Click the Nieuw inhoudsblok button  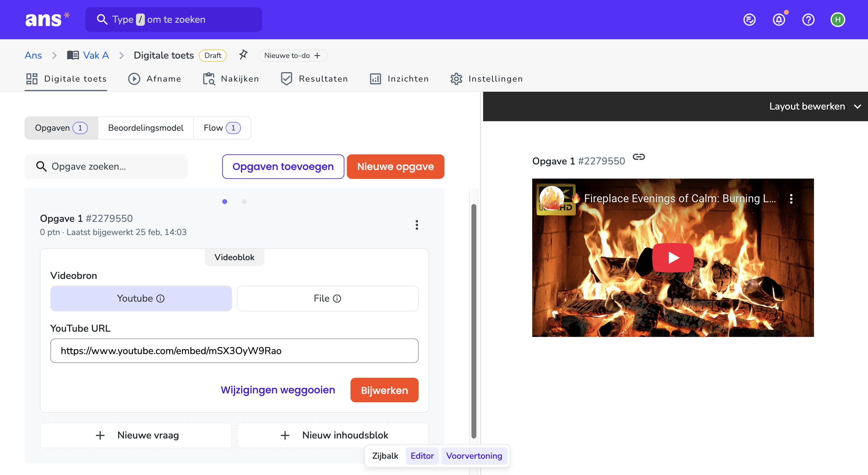pyautogui.click(x=333, y=435)
